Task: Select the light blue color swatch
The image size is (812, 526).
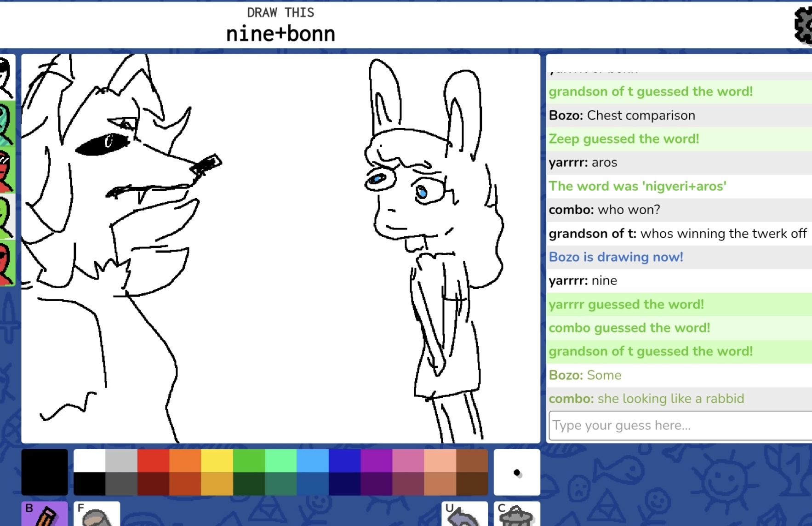Action: (313, 461)
